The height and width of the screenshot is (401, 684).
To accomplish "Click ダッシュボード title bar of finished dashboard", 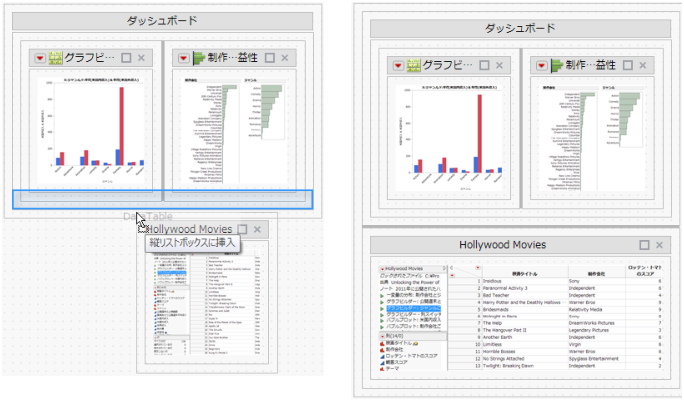I will pos(520,28).
